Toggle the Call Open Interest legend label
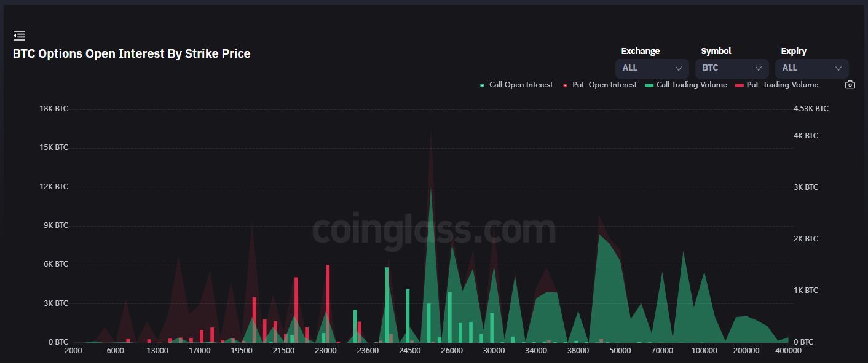The width and height of the screenshot is (868, 363). click(x=521, y=85)
